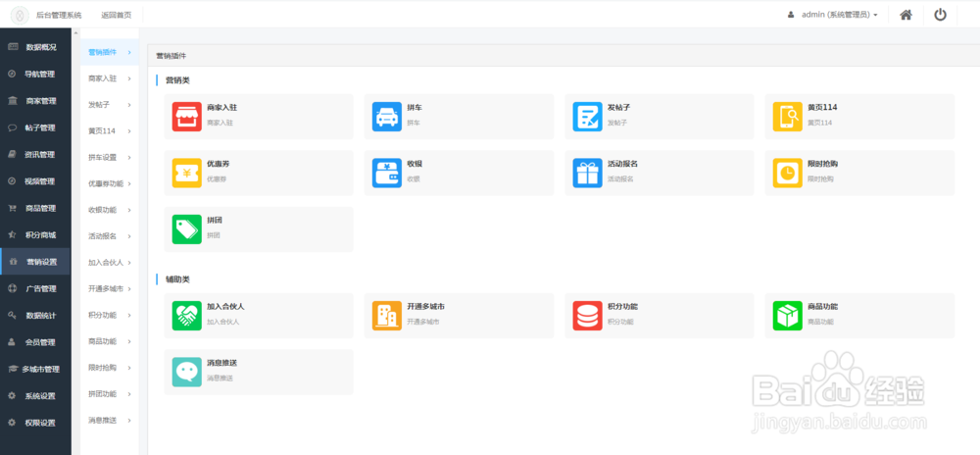Viewport: 980px width, 455px height.
Task: Click the 返回首页 link
Action: pos(117,15)
